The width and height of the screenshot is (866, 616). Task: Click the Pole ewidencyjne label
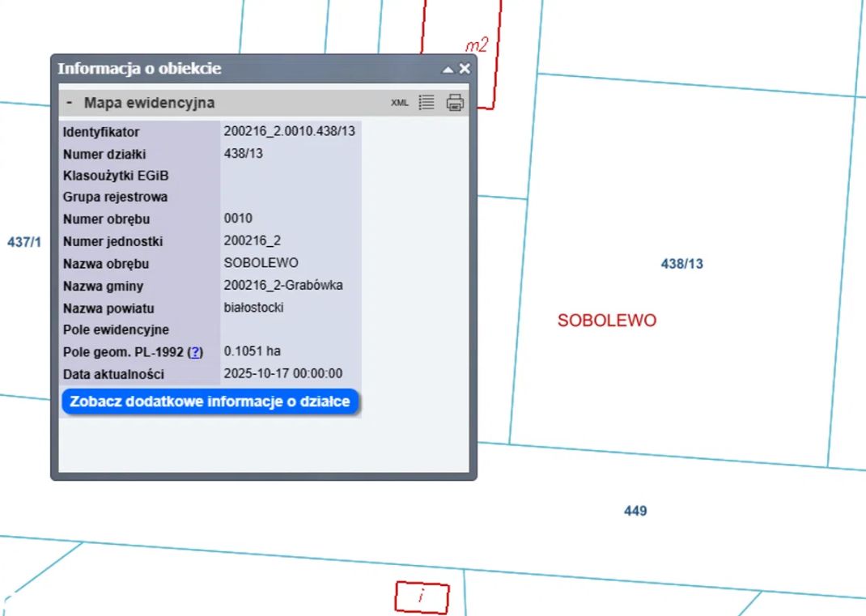116,329
